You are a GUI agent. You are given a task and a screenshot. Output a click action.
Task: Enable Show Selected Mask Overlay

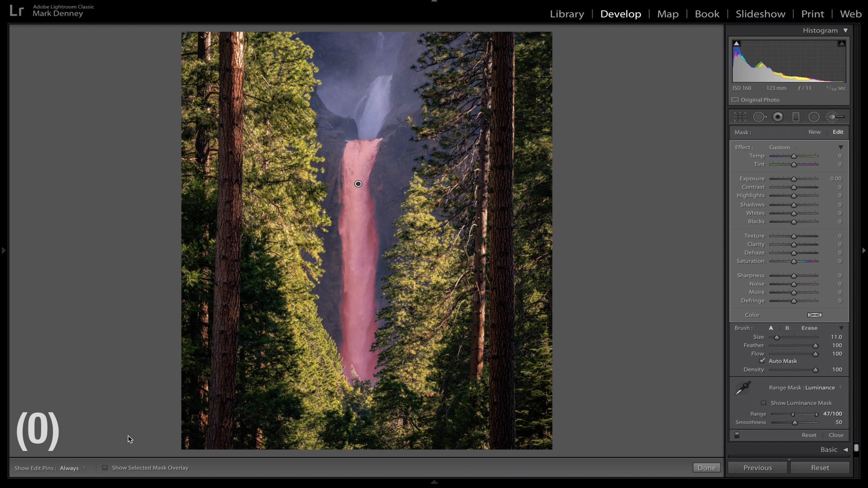pos(105,468)
